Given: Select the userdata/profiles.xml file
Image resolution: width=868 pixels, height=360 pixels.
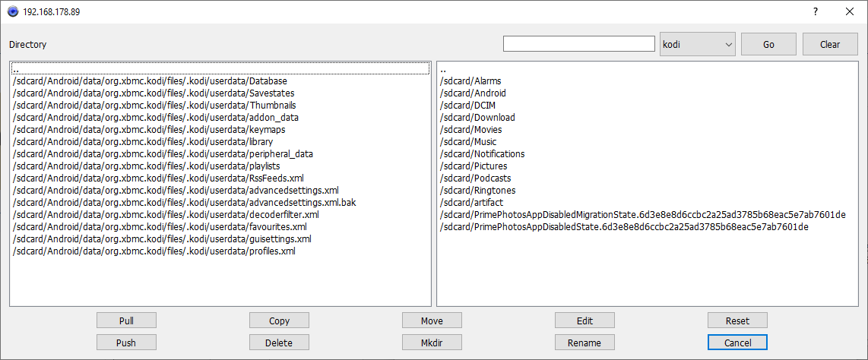Looking at the screenshot, I should 220,251.
